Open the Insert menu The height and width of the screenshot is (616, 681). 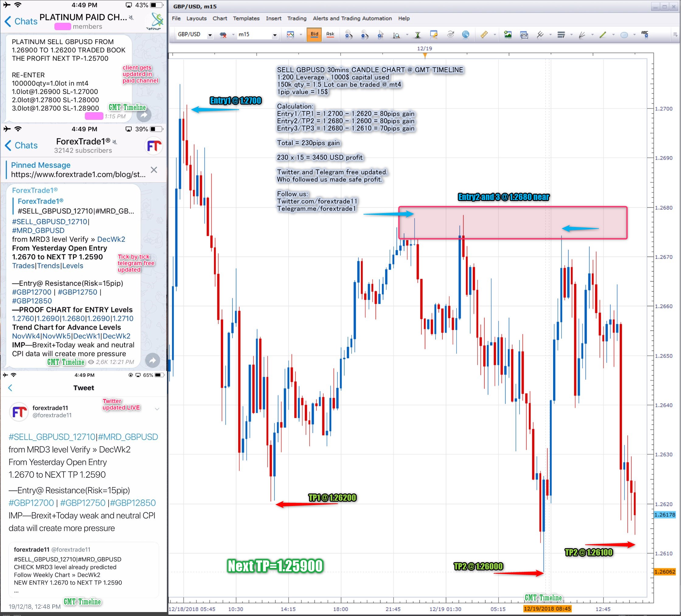tap(273, 18)
